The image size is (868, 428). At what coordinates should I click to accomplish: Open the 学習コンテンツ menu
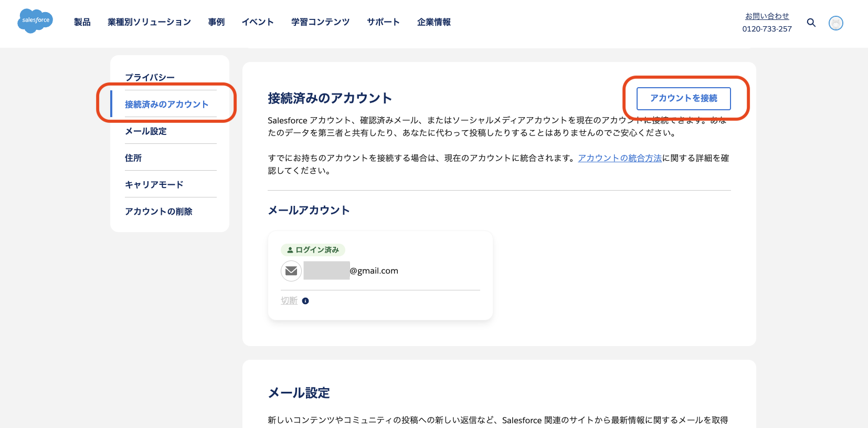pos(320,22)
